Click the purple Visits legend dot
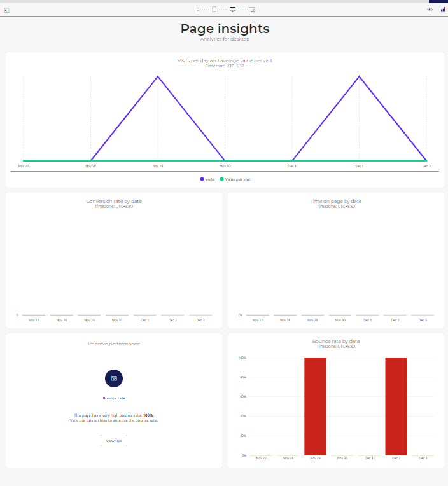 (x=202, y=179)
